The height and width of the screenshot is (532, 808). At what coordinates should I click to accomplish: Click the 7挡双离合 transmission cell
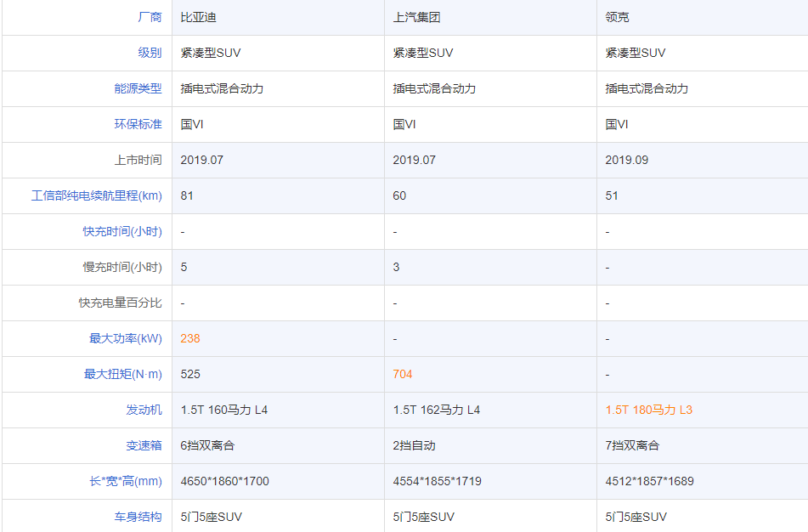(703, 445)
